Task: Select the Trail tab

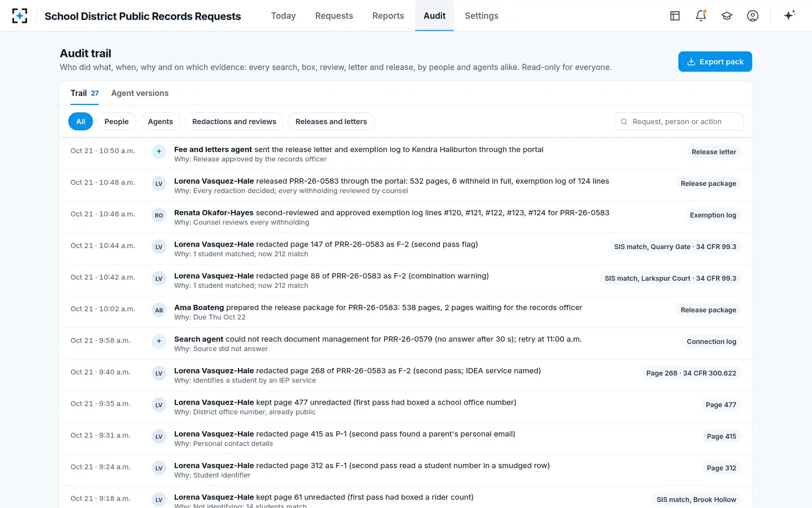Action: pos(85,93)
